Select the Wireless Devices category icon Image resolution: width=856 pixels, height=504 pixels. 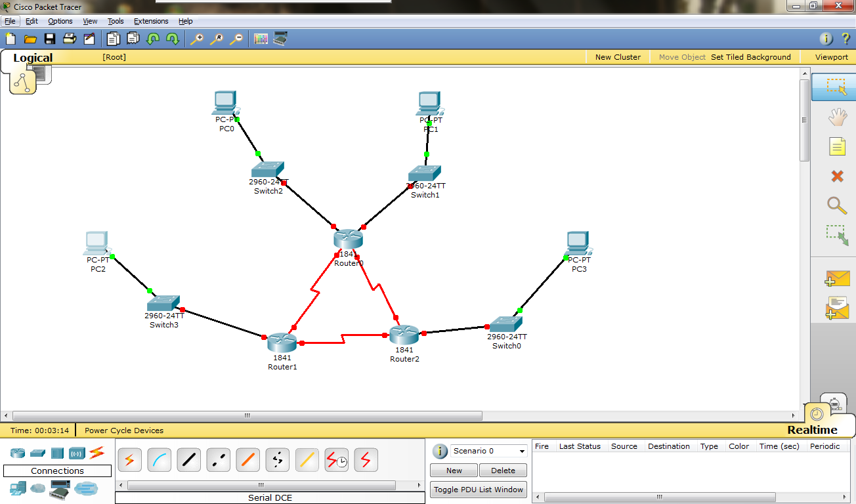[77, 453]
